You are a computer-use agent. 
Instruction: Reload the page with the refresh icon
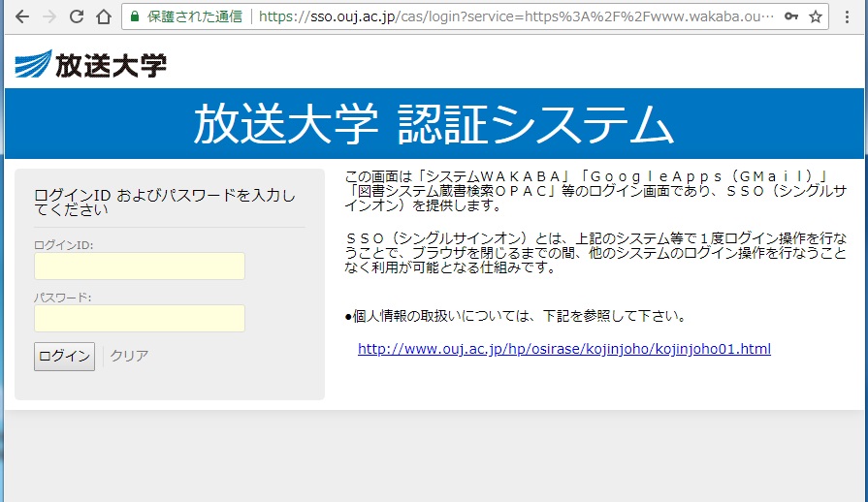pyautogui.click(x=77, y=16)
